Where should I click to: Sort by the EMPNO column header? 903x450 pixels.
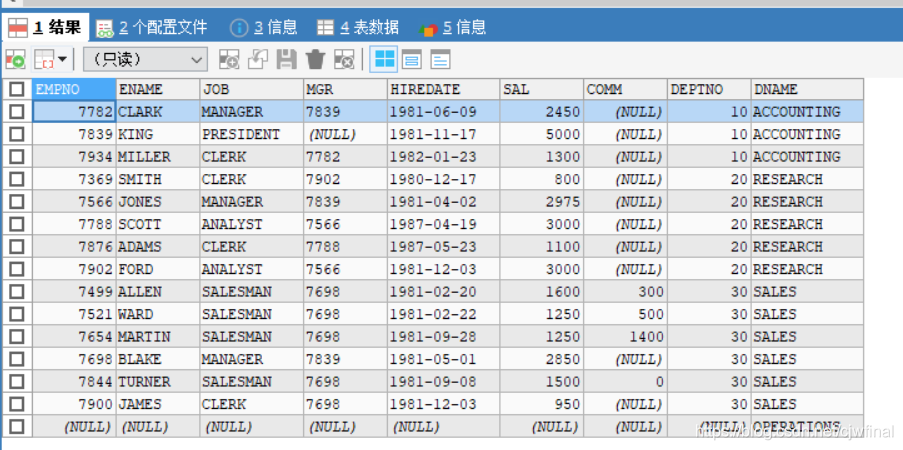coord(74,89)
